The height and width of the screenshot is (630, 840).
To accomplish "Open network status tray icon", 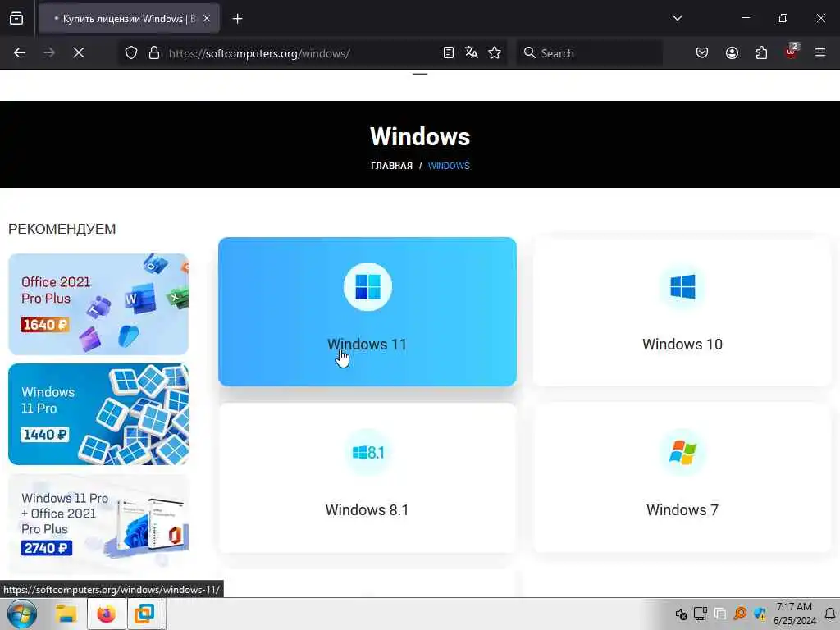I will coord(701,614).
